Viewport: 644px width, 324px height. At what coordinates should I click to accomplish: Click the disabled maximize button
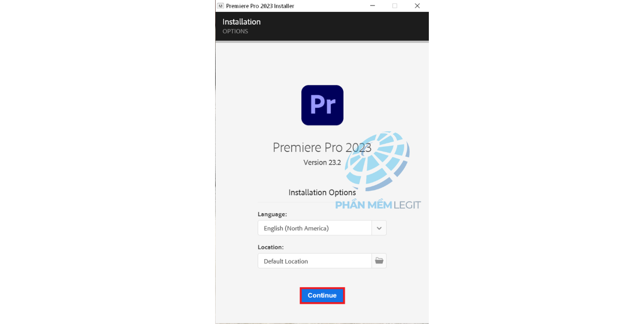point(394,6)
